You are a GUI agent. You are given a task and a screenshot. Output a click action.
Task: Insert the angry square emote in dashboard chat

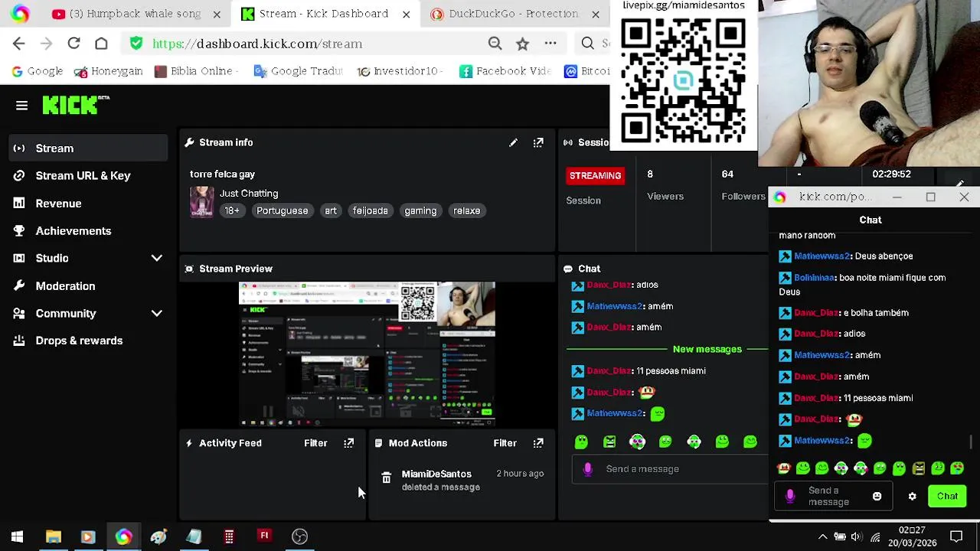pos(609,442)
